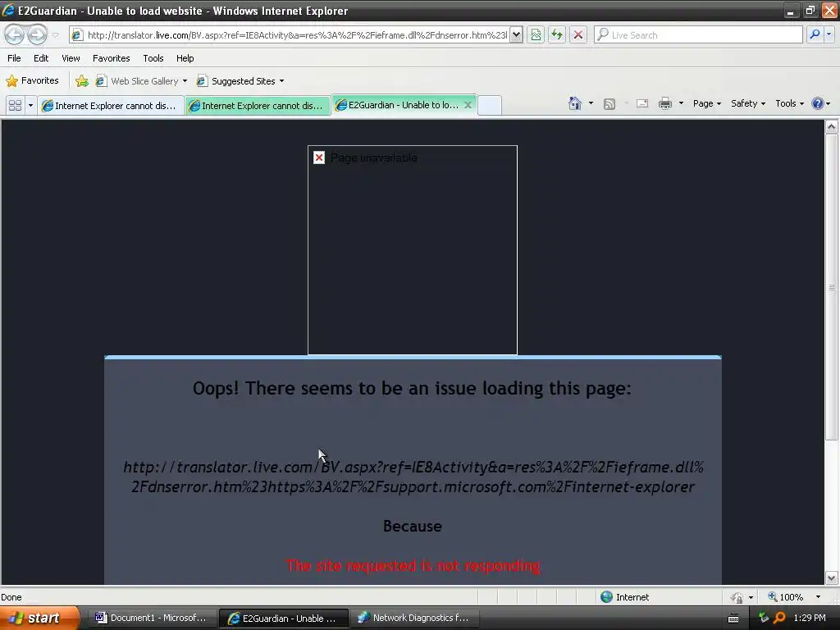Click the Windows start button
Image resolution: width=840 pixels, height=630 pixels.
tap(39, 618)
